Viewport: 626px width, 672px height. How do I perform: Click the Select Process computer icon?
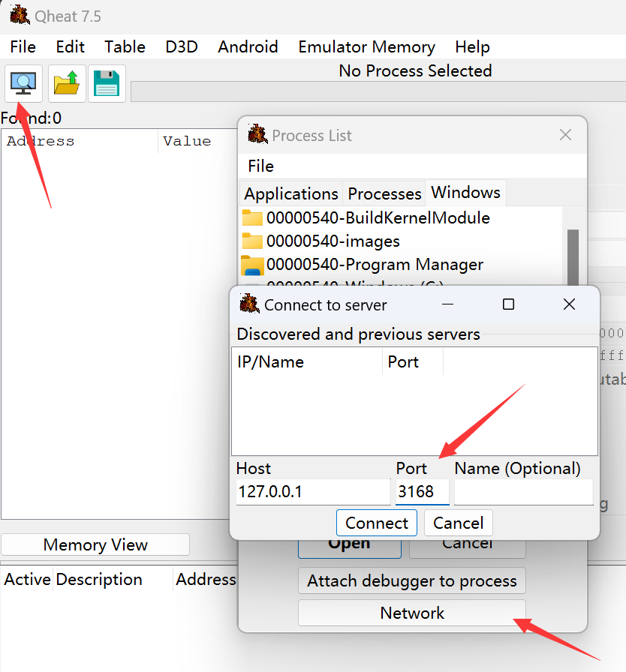24,83
